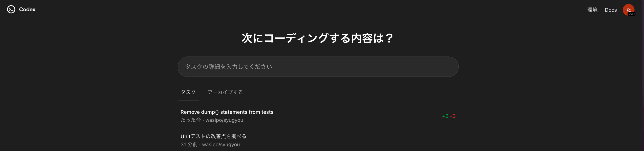Viewport: 644px width, 151px height.
Task: Click the PRO badge on the avatar
Action: click(x=631, y=14)
